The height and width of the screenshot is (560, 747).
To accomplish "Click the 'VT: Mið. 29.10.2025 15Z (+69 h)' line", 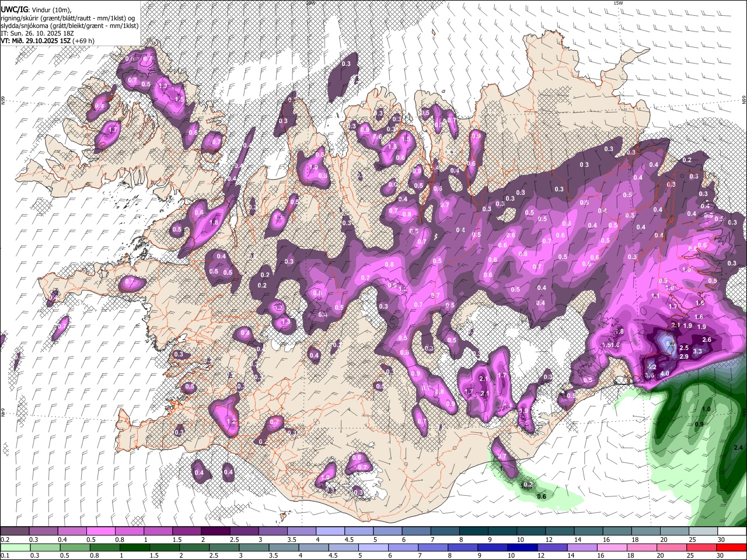I will [47, 41].
